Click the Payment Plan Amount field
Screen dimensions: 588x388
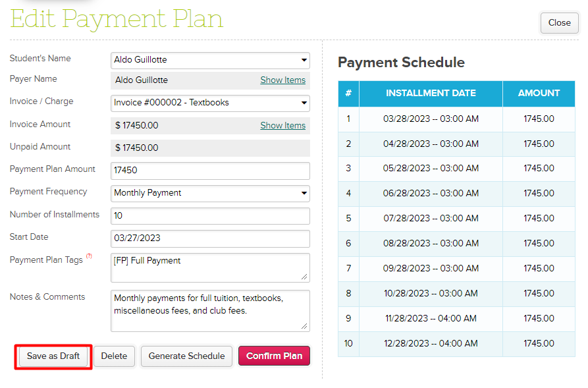point(210,171)
